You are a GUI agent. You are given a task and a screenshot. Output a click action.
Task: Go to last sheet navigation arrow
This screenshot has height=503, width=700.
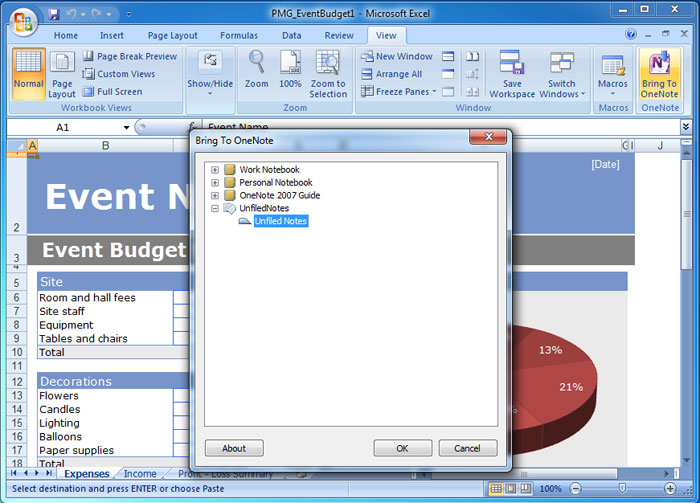[49, 473]
